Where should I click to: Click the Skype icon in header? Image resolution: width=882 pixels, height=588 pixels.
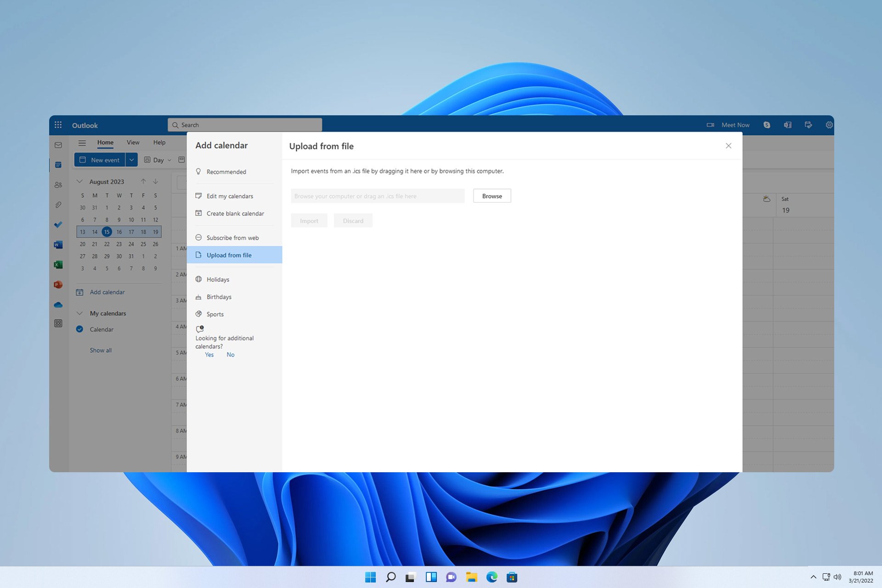point(767,125)
